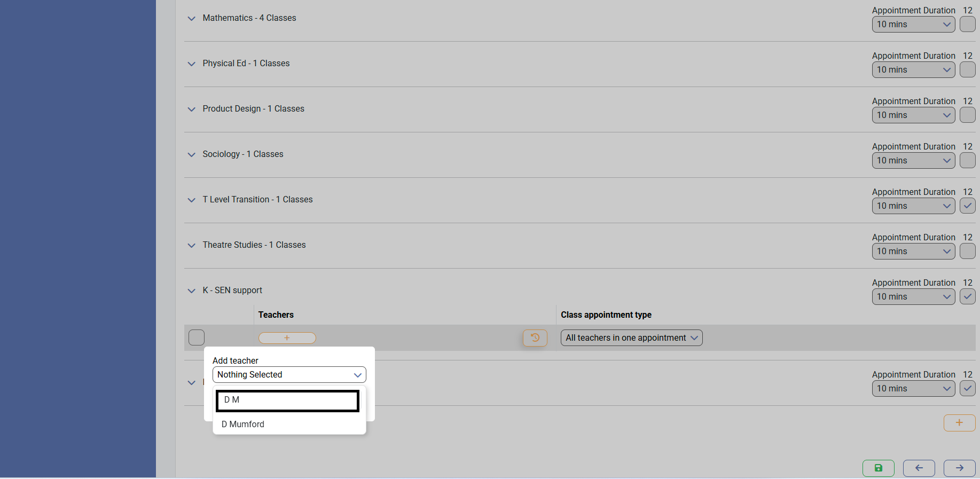Click the orange plus button at bottom right
Image resolution: width=980 pixels, height=479 pixels.
[x=959, y=422]
